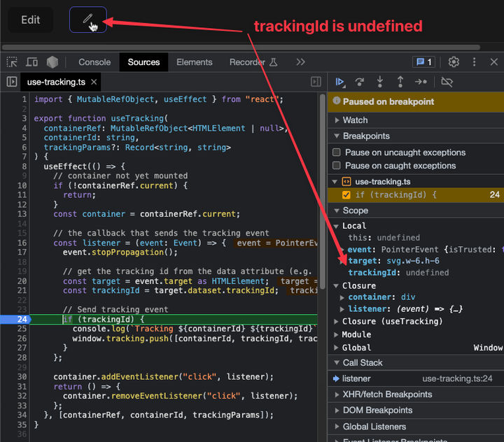Deactivate all breakpoints
Viewport: 504px width, 442px height.
(x=447, y=82)
